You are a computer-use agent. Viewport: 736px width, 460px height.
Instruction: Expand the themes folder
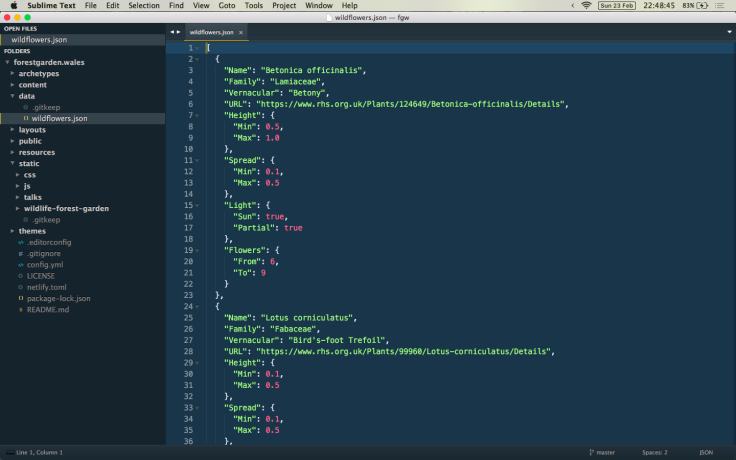coord(12,231)
